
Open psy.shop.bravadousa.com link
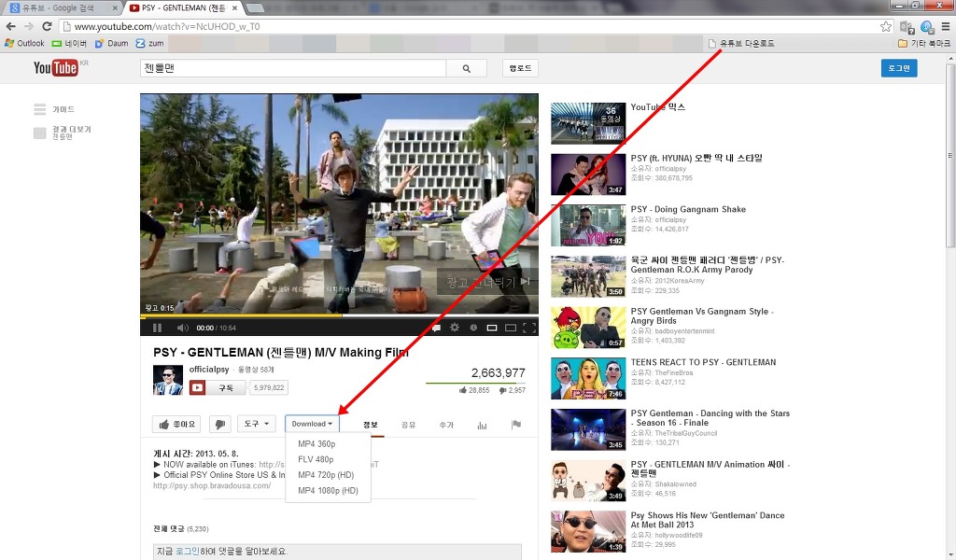212,485
